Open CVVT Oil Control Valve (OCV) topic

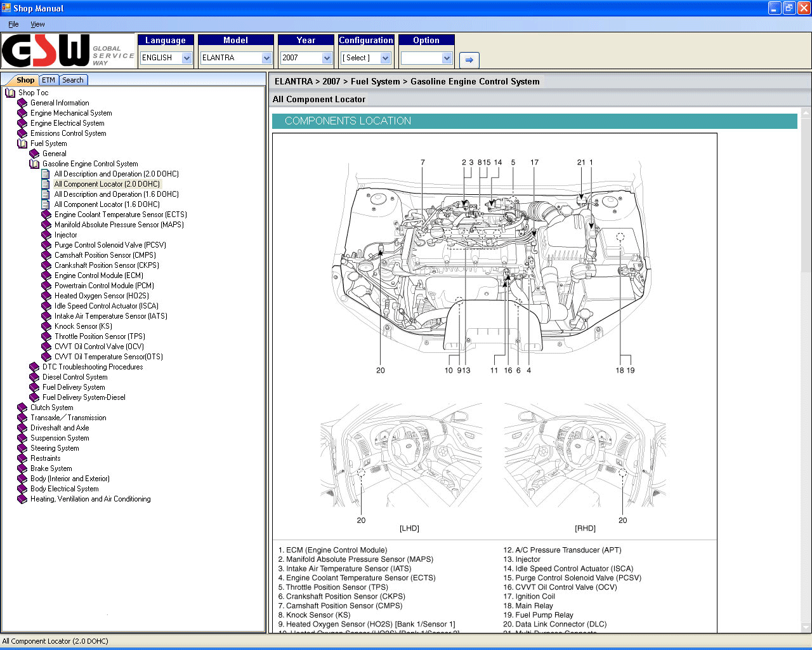(x=99, y=347)
